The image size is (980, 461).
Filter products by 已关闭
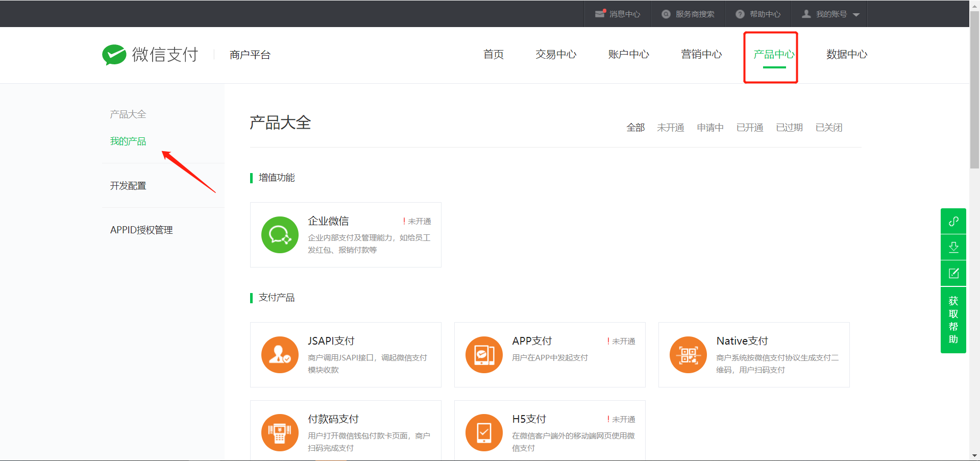829,128
